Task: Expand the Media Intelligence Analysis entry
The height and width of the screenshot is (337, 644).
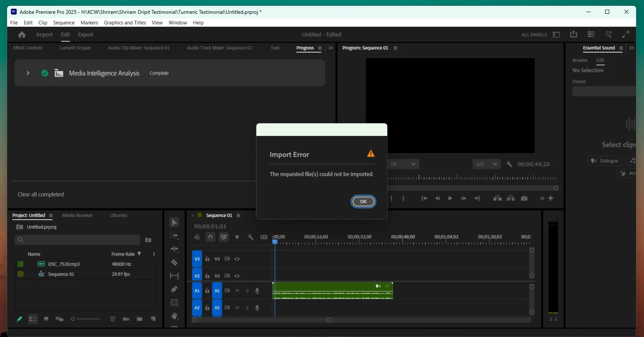Action: coord(28,73)
